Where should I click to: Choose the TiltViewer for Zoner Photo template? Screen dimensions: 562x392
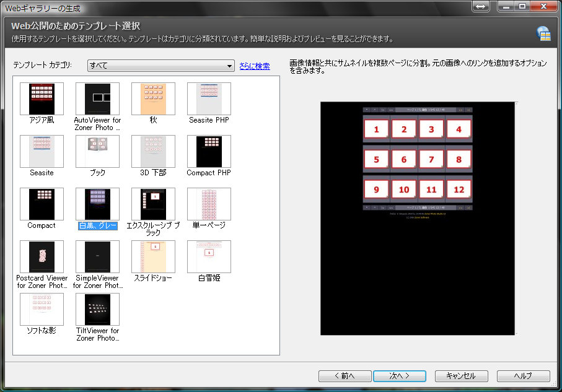tap(97, 309)
